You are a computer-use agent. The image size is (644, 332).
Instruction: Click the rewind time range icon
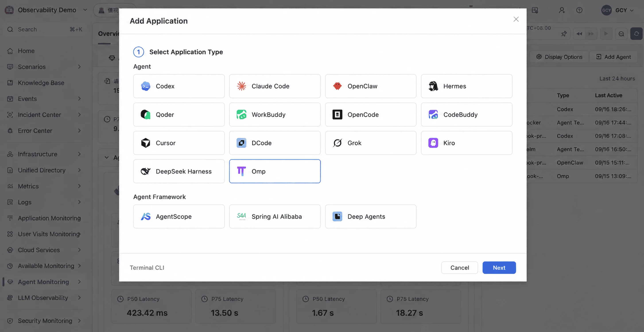(x=579, y=34)
